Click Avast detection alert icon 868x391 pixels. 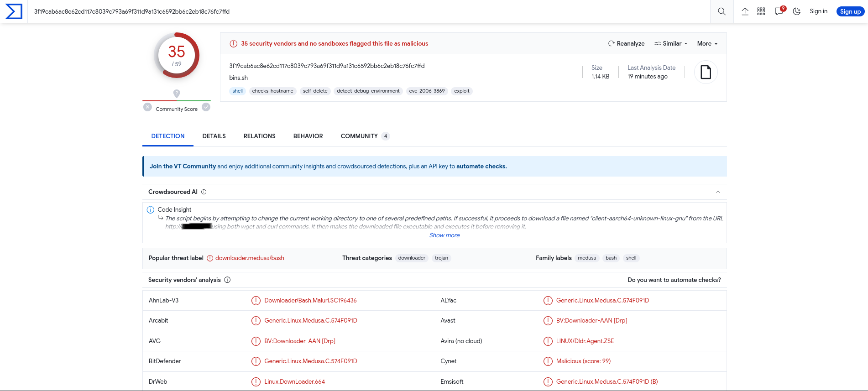click(548, 321)
